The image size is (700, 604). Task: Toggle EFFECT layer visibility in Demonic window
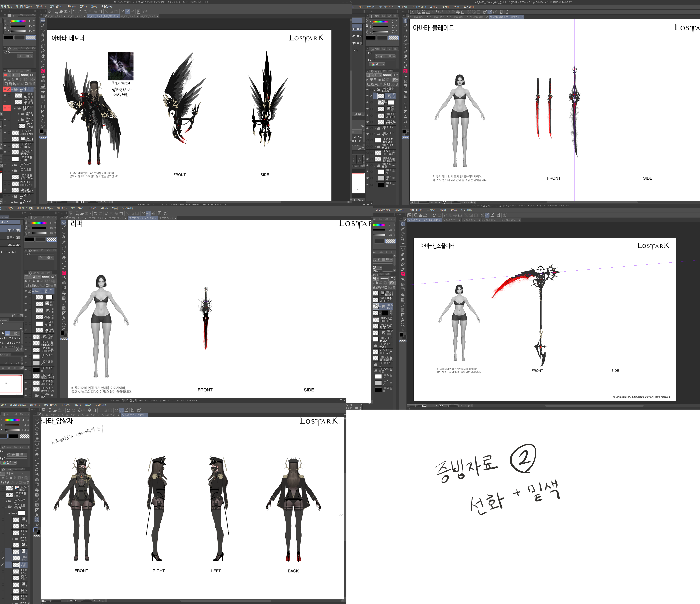tap(5, 152)
